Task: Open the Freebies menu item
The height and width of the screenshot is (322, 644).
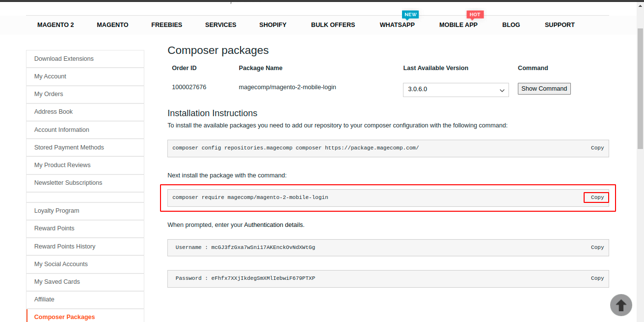Action: 166,25
